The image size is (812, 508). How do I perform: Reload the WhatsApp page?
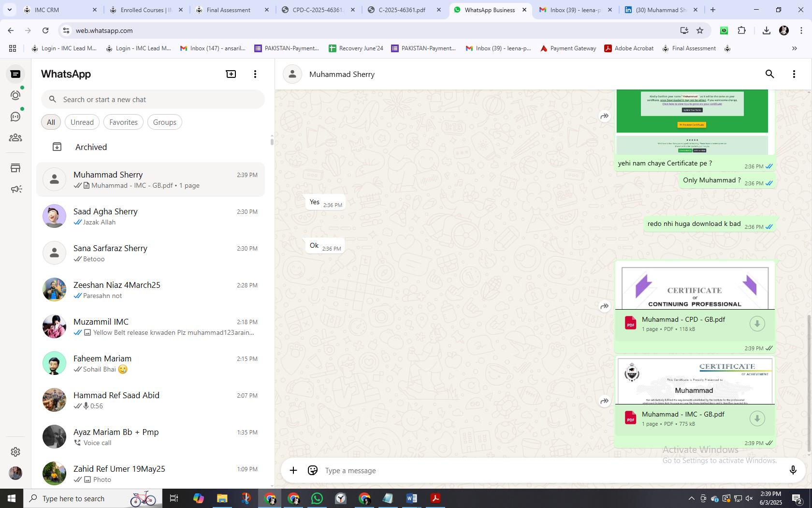[45, 30]
